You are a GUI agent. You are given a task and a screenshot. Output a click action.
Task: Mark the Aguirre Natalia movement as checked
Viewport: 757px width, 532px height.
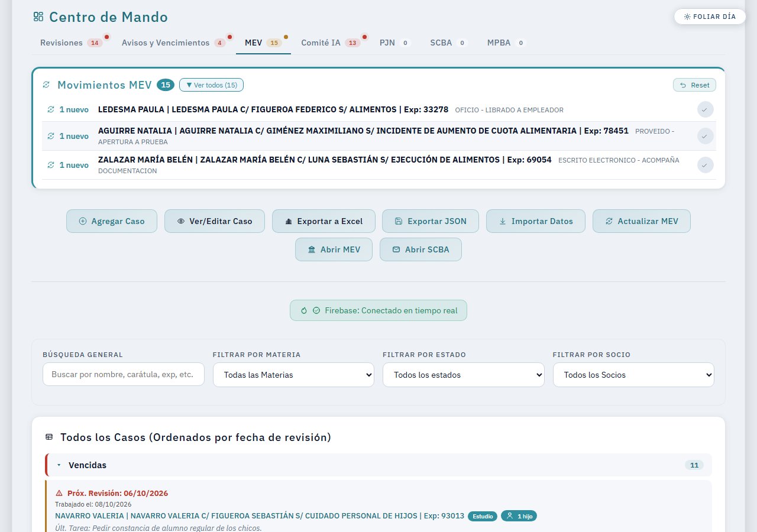point(705,136)
